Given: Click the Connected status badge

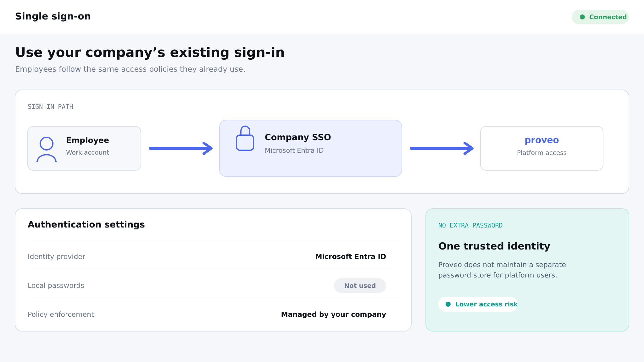Looking at the screenshot, I should pyautogui.click(x=600, y=17).
